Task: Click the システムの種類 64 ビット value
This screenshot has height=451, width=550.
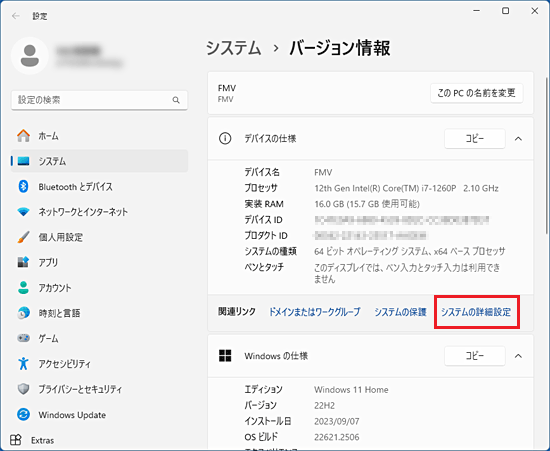Action: click(x=410, y=251)
